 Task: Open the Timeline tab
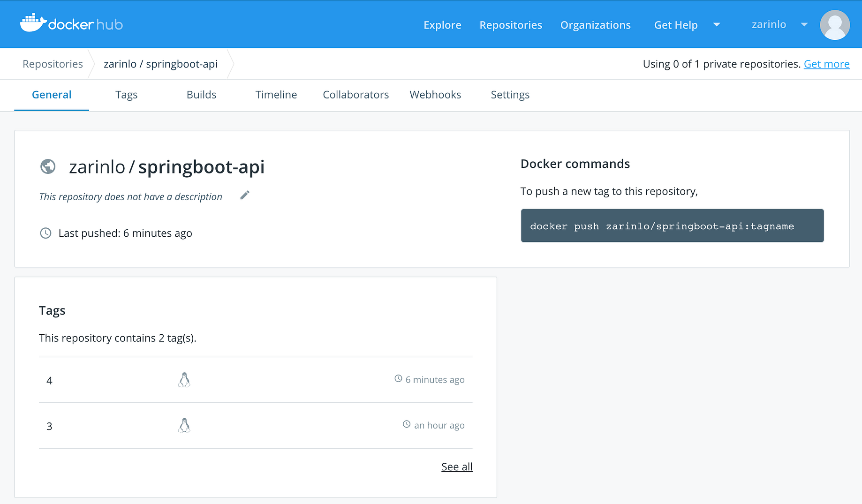click(x=276, y=95)
